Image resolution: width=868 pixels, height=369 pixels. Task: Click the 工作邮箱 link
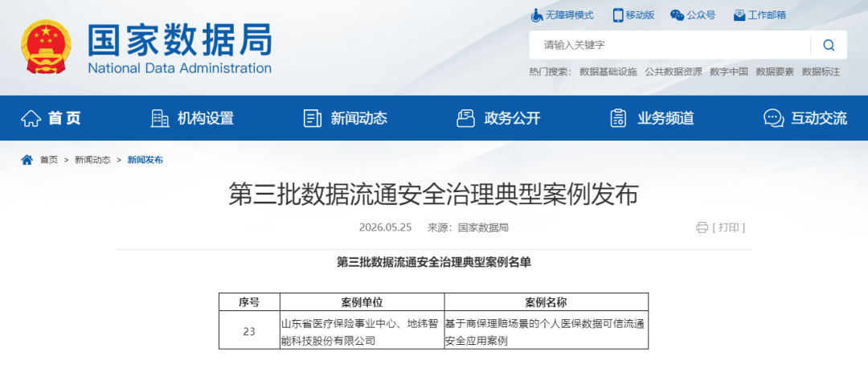point(767,15)
